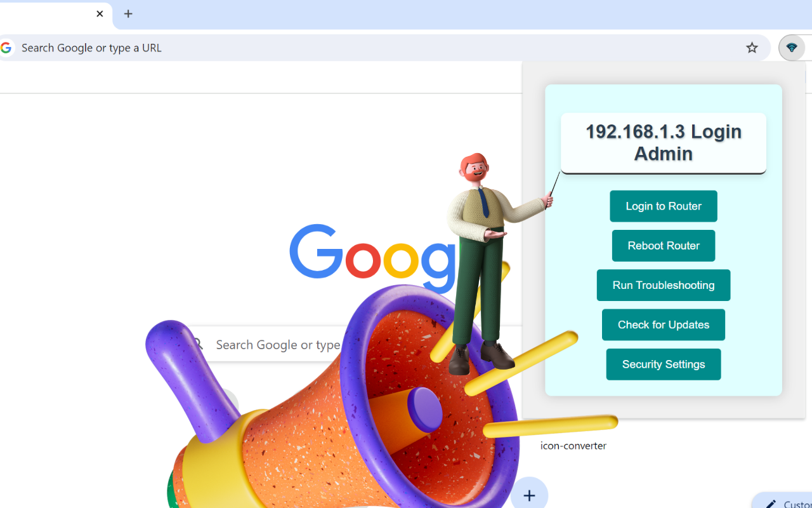Open Security Settings in the extension popup

[x=663, y=364]
